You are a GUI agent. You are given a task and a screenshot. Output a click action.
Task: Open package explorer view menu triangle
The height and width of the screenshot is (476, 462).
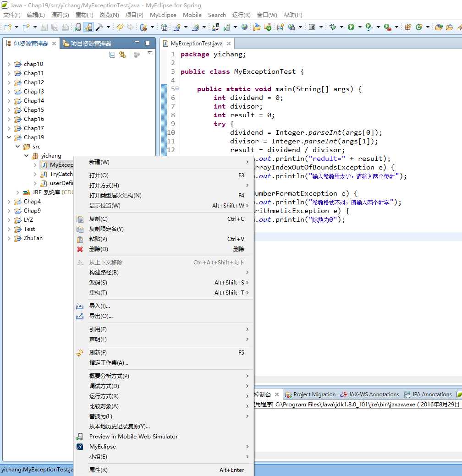(149, 53)
